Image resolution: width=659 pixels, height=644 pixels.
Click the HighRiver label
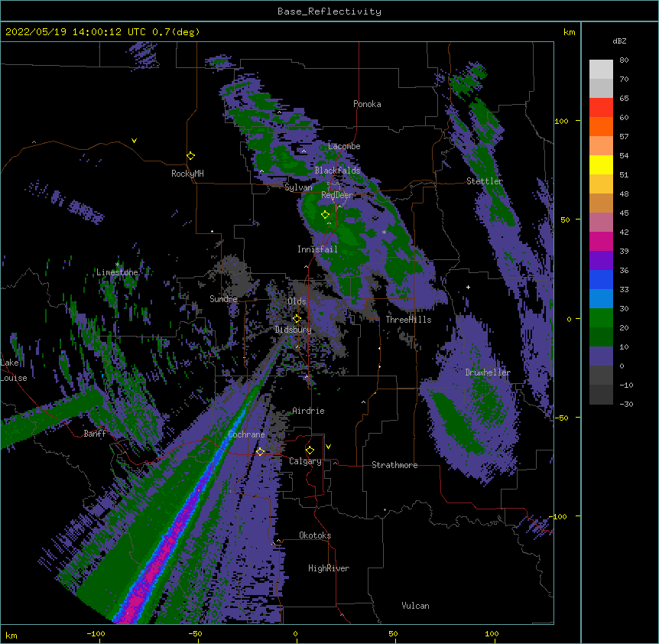(329, 568)
